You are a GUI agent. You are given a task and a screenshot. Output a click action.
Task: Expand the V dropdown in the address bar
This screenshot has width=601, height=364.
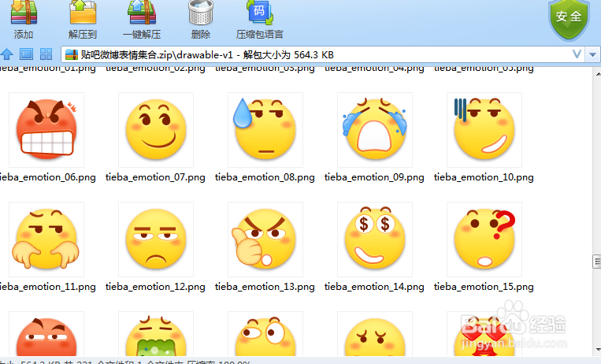click(577, 54)
